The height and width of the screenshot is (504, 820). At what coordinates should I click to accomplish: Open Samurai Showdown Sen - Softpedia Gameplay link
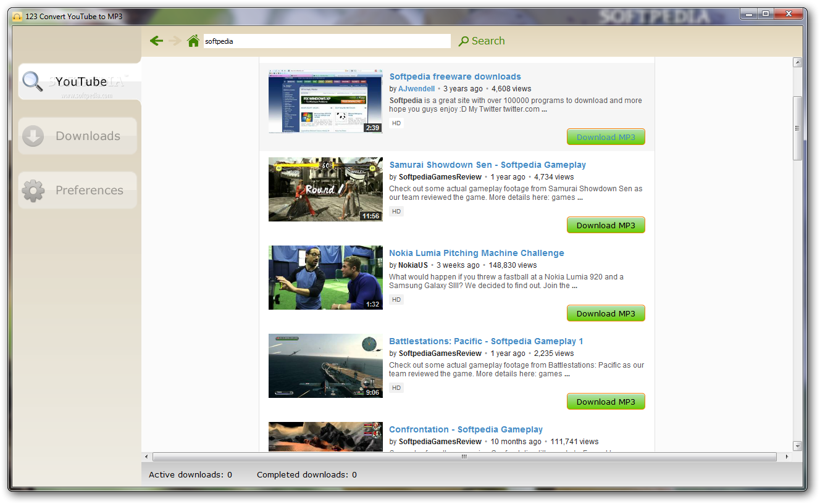(x=488, y=165)
